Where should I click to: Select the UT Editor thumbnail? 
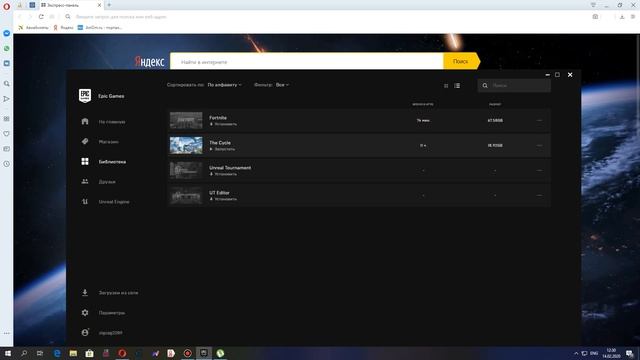pos(186,195)
